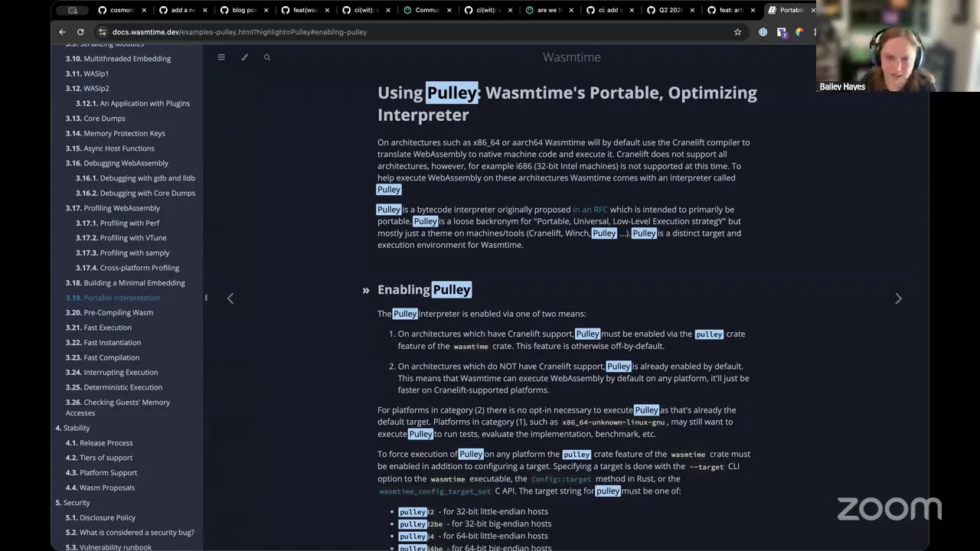
Task: Open the theme picker paintbrush icon
Action: coord(244,57)
